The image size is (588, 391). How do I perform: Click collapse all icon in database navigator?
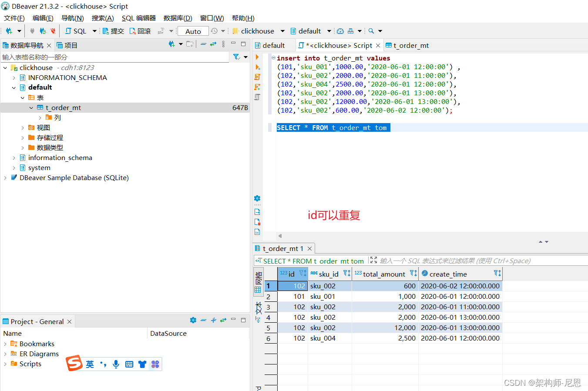[203, 44]
